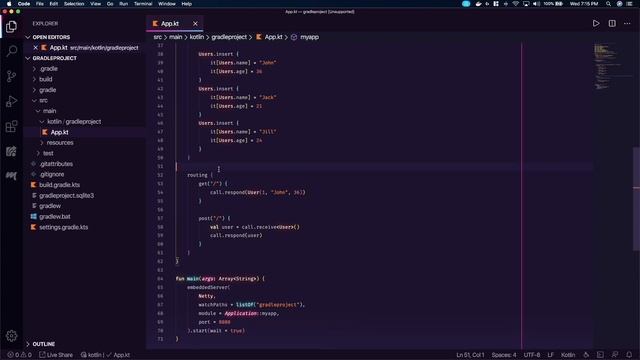Open the Source Control view
The image size is (640, 360).
click(x=11, y=76)
